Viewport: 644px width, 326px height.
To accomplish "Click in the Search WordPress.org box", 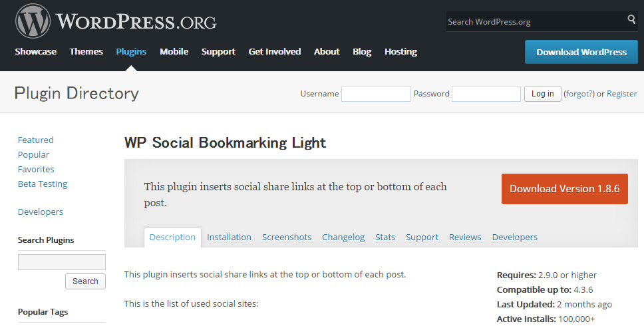I will (x=534, y=21).
